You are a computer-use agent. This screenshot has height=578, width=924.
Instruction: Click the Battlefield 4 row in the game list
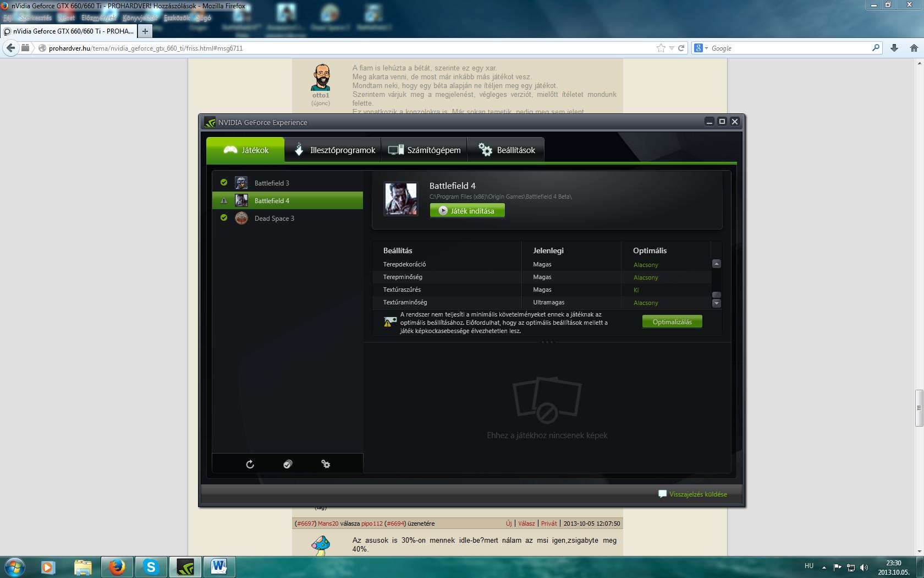pyautogui.click(x=288, y=200)
